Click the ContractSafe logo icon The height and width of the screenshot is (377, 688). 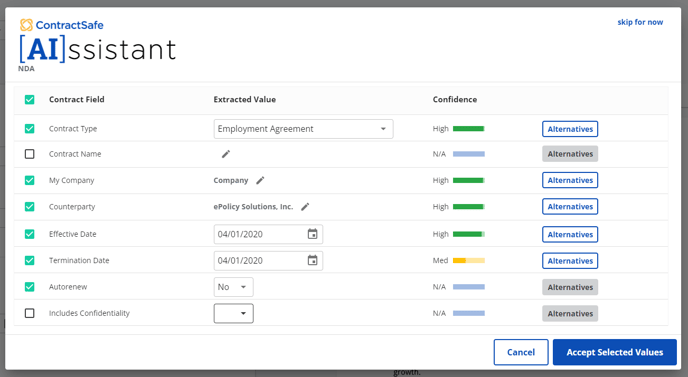point(26,25)
